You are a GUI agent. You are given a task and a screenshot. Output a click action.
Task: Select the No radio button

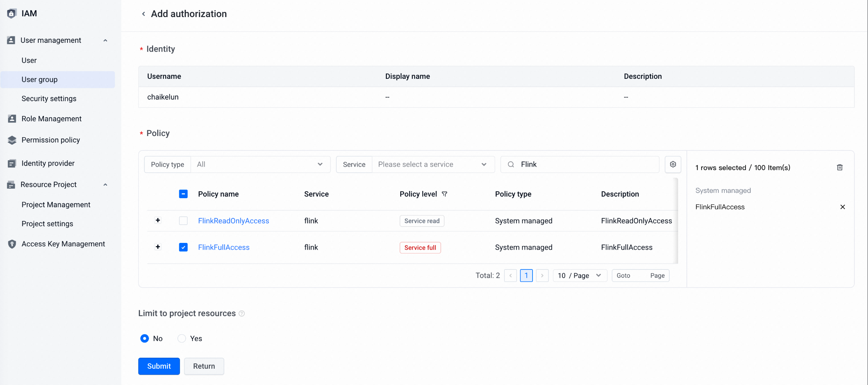pos(144,338)
